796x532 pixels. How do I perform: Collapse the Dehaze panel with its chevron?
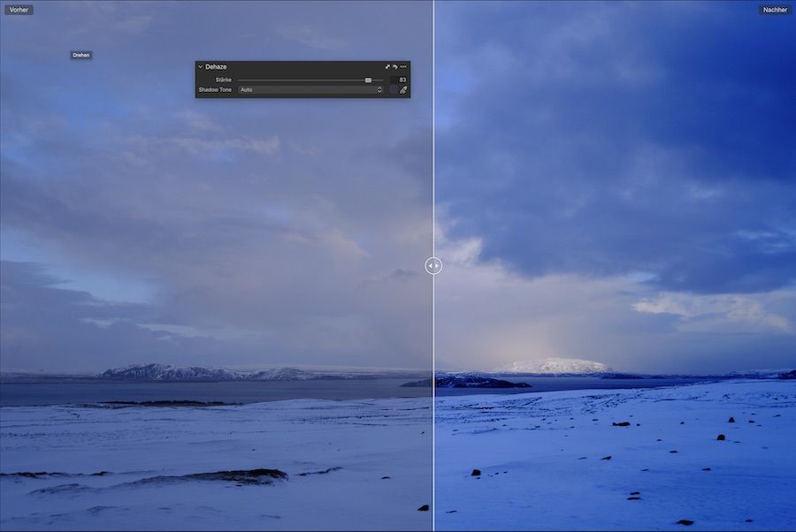tap(201, 66)
